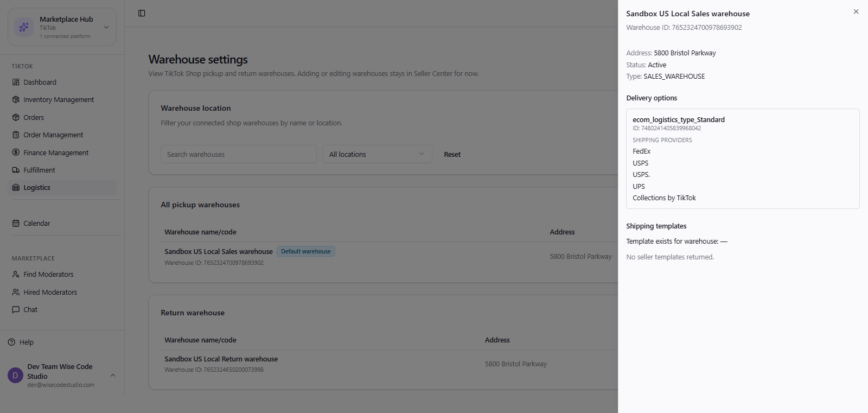Select the Logistics sidebar item
Image resolution: width=868 pixels, height=413 pixels.
(62, 187)
